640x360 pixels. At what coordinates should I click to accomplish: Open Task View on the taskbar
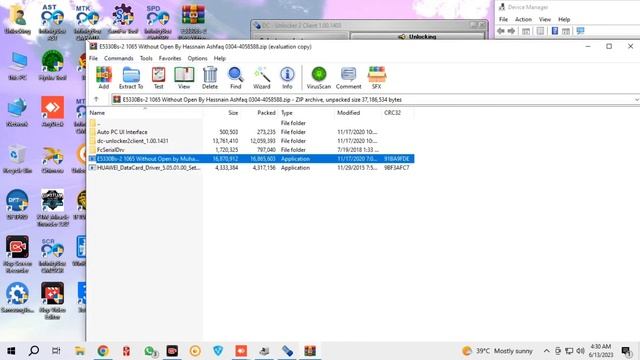(x=56, y=351)
